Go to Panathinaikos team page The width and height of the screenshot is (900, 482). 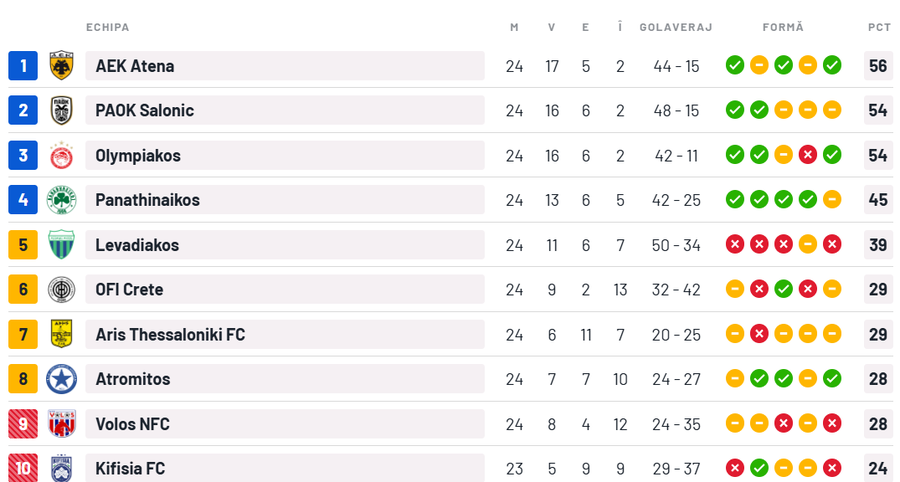coord(147,200)
